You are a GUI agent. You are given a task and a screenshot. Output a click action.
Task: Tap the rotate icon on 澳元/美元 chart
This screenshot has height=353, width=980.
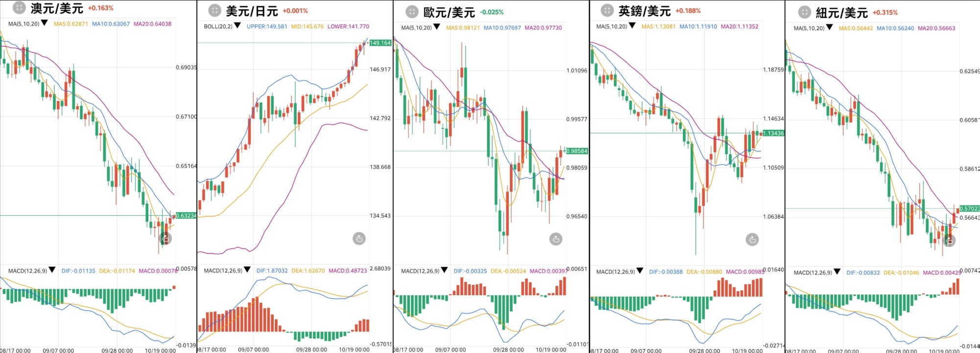[166, 239]
